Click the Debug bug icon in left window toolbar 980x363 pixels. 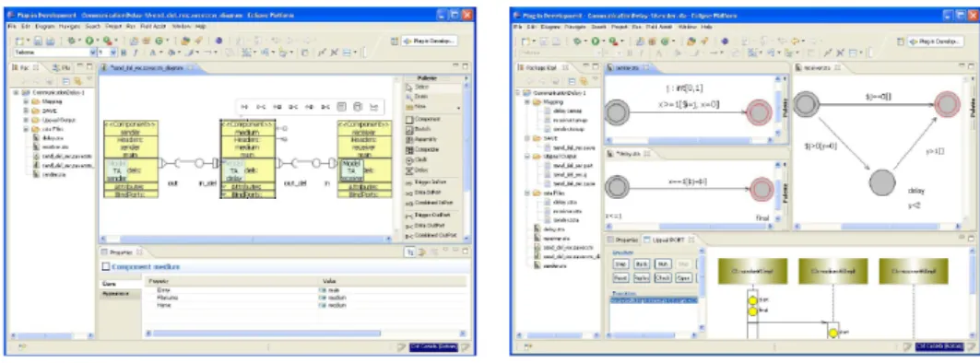pyautogui.click(x=71, y=41)
